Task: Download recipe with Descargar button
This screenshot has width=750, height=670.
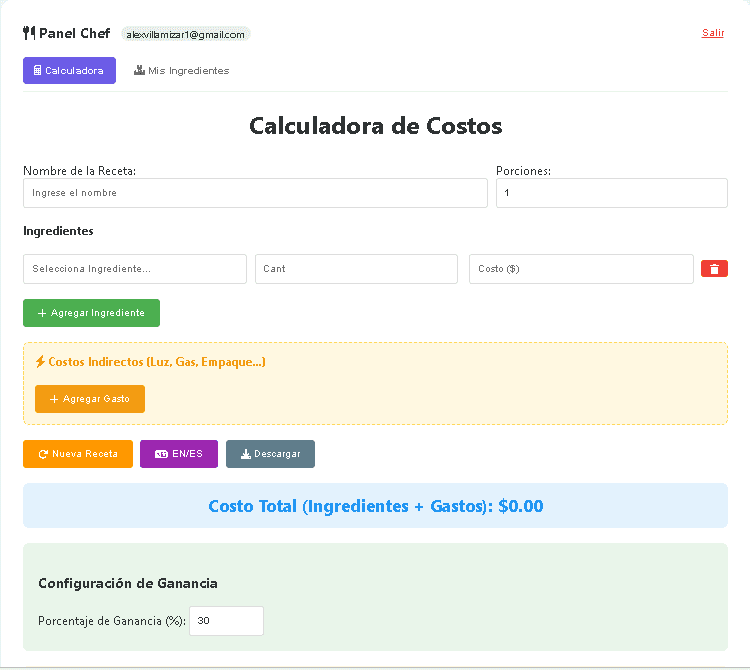Action: (270, 454)
